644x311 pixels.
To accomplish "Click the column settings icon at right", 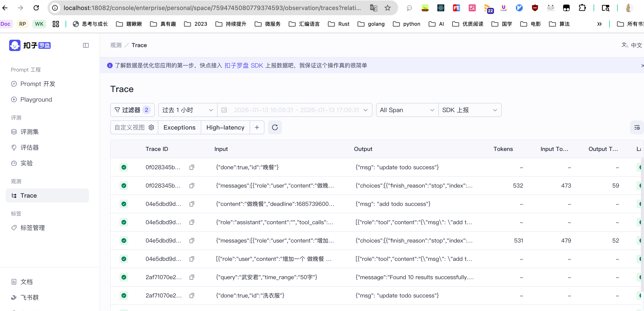I will [637, 128].
